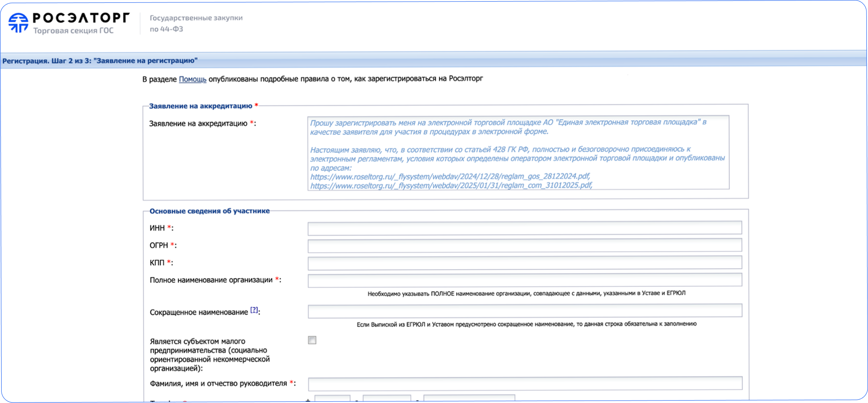868x403 pixels.
Task: Click the 'Является субъектом малого предпринимательства' label
Action: (210, 355)
